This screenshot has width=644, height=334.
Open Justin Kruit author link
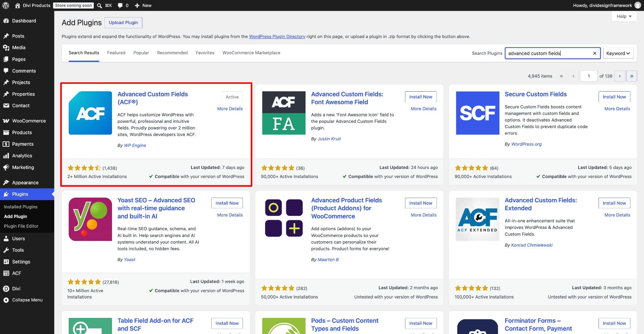tap(329, 139)
